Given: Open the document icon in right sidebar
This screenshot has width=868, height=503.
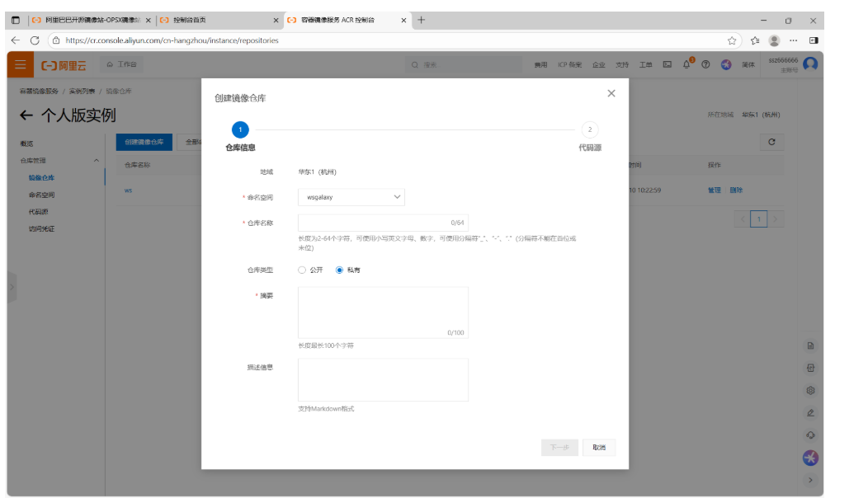Looking at the screenshot, I should tap(810, 346).
